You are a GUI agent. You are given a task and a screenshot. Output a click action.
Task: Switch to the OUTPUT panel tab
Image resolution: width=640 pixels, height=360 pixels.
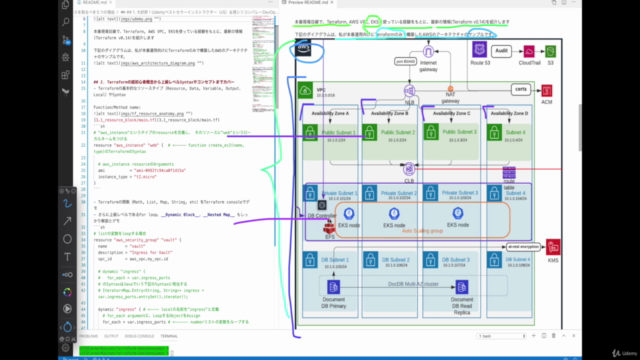[x=111, y=336]
